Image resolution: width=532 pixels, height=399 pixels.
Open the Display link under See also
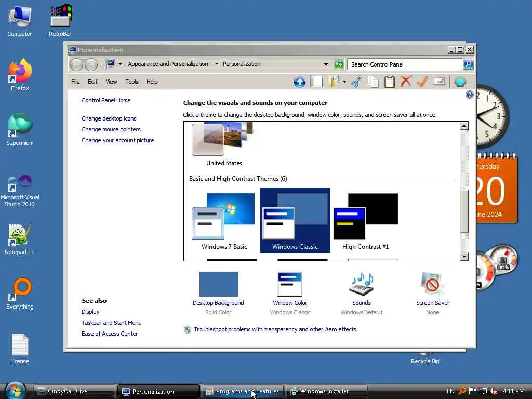pos(90,312)
